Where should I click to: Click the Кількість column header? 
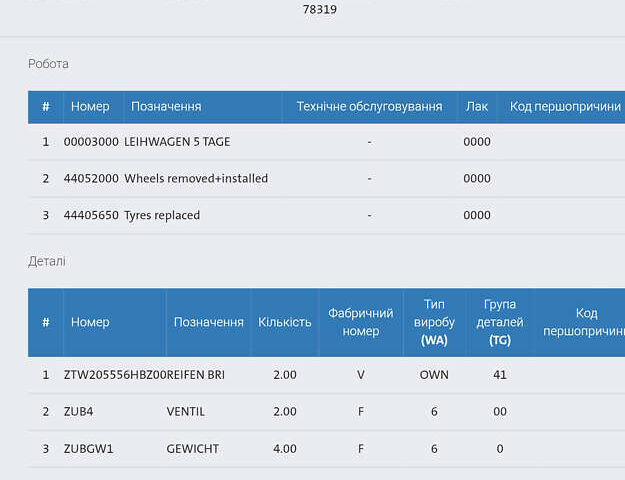[x=284, y=322]
